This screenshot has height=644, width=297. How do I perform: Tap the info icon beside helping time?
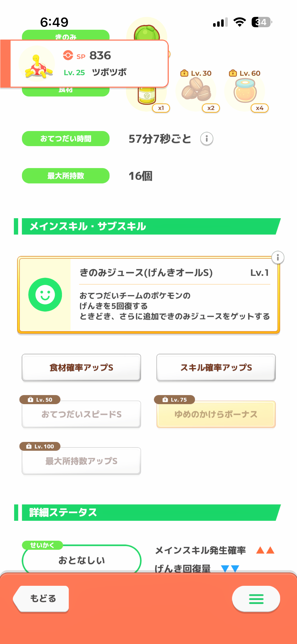[x=207, y=139]
